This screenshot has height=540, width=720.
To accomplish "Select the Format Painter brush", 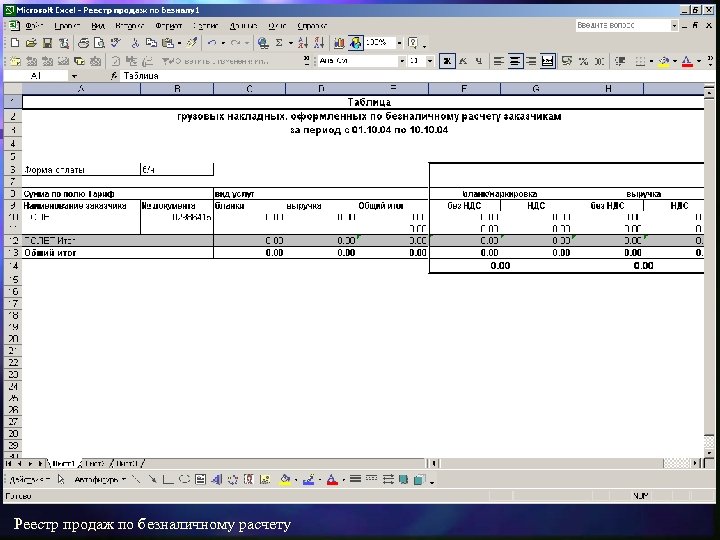I will 192,43.
